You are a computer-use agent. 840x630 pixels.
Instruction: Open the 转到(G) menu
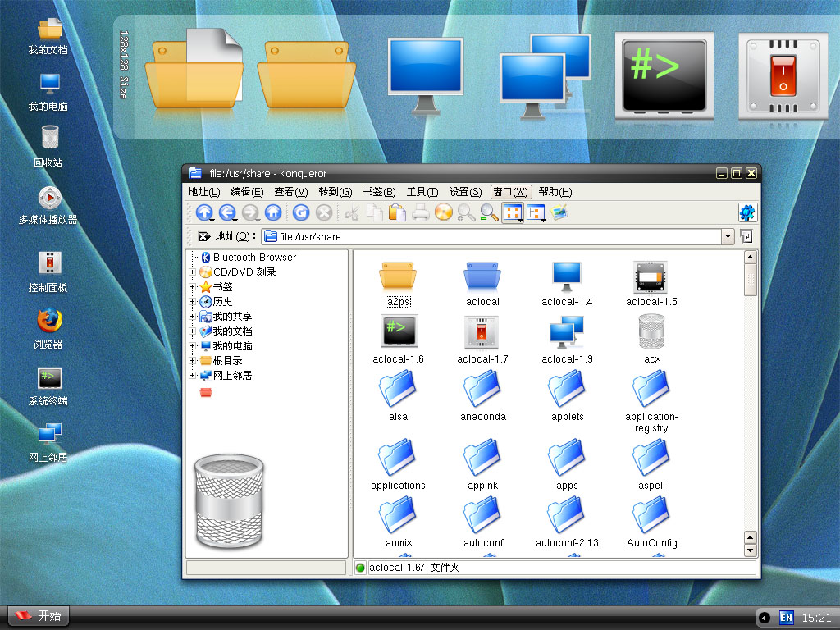pos(336,192)
